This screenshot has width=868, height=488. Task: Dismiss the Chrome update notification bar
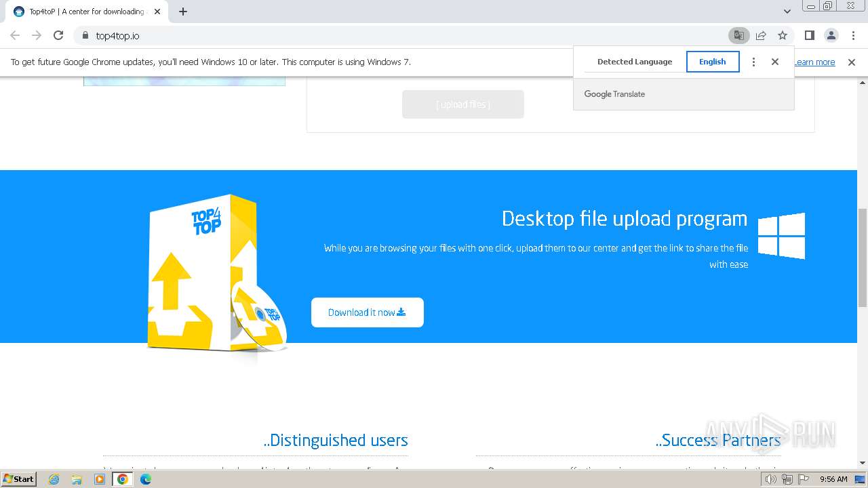click(x=852, y=62)
